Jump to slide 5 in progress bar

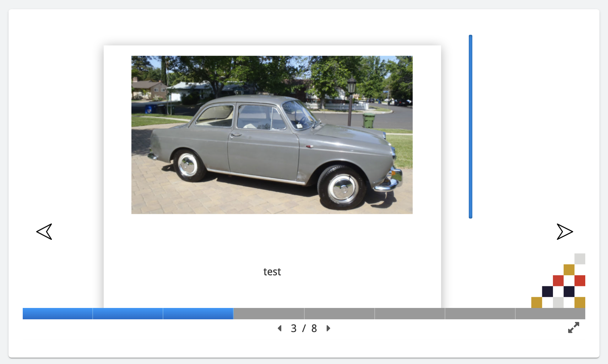[x=340, y=314]
